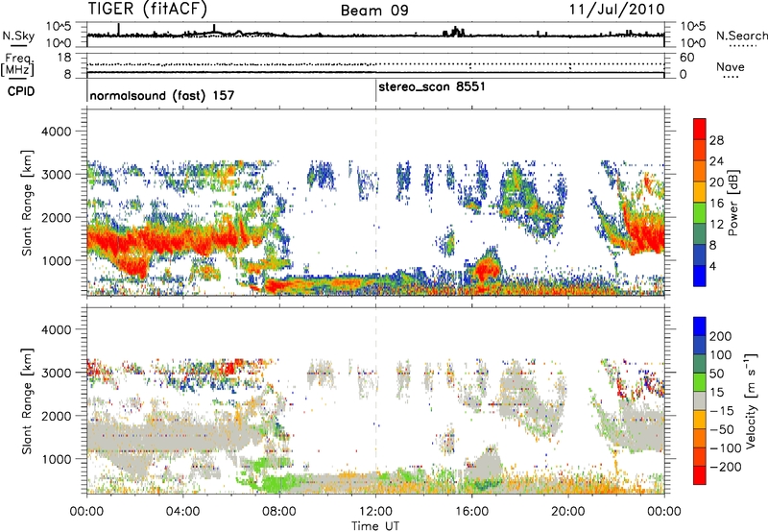768x532 pixels.
Task: Click the '12:00' time axis tick label
Action: [x=375, y=512]
